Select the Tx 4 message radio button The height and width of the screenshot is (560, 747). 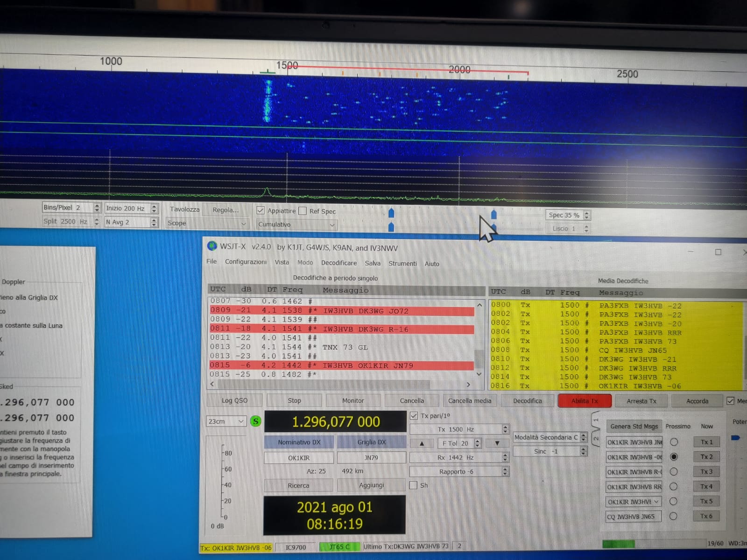tap(673, 487)
